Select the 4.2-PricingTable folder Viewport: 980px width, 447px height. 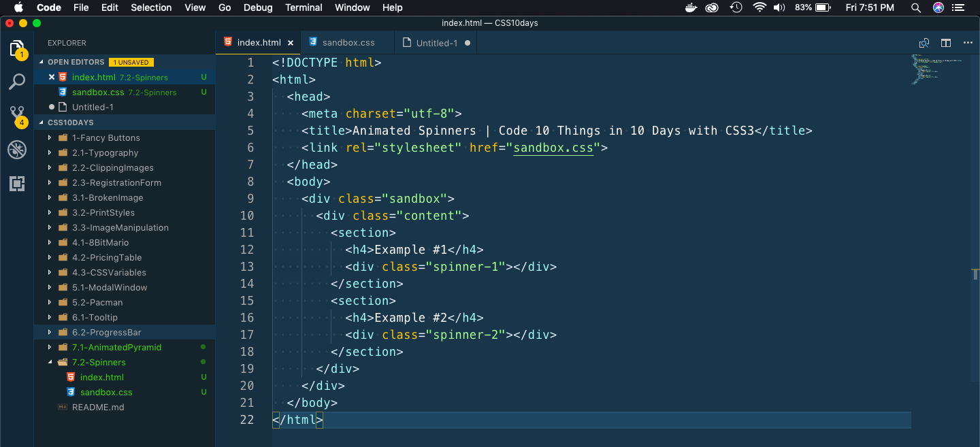pos(125,257)
